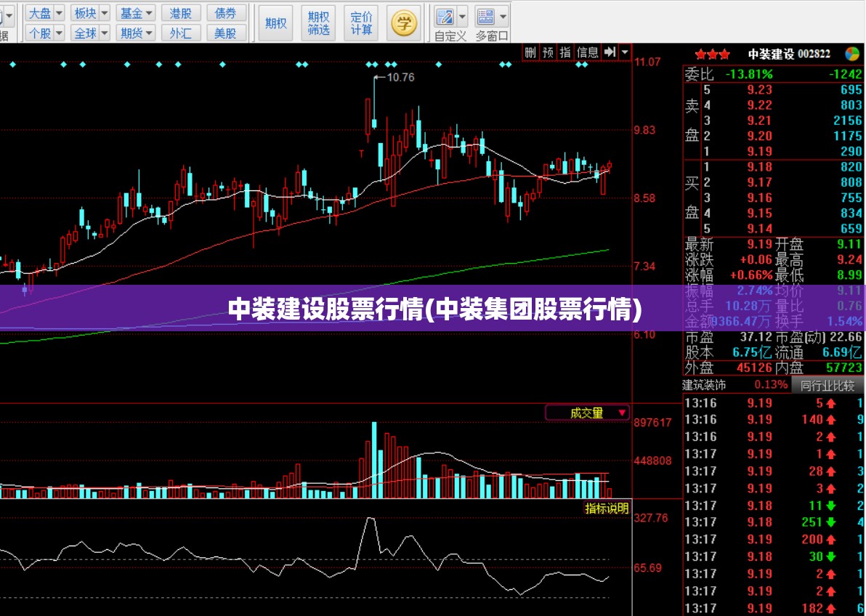The width and height of the screenshot is (866, 616).
Task: Click the 股本 value 6.75亿
Action: (752, 352)
